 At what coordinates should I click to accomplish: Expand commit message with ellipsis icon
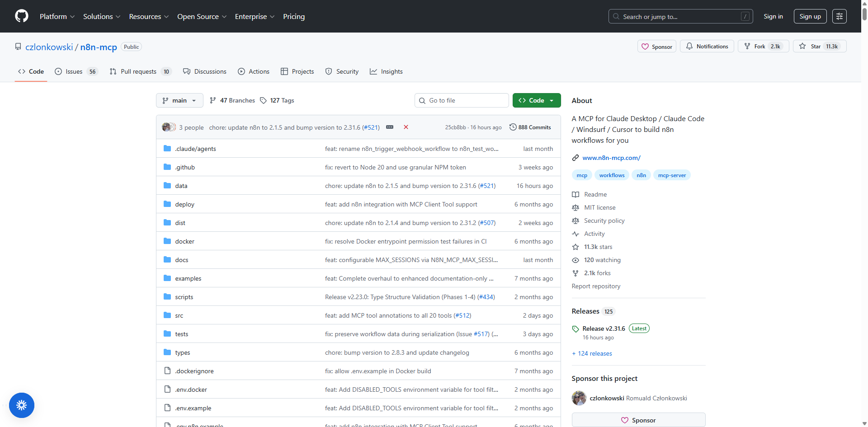coord(390,127)
